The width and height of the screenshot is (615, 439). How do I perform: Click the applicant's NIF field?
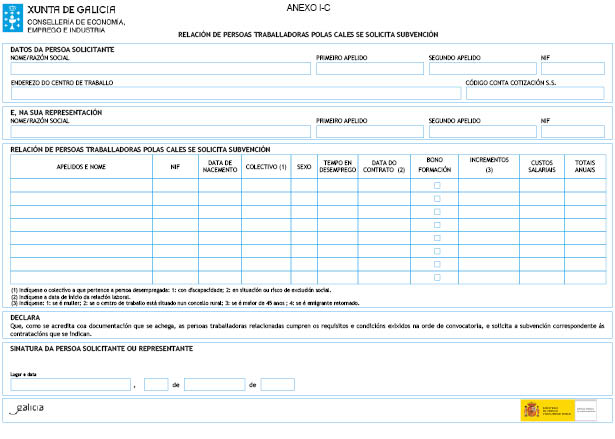(x=572, y=69)
